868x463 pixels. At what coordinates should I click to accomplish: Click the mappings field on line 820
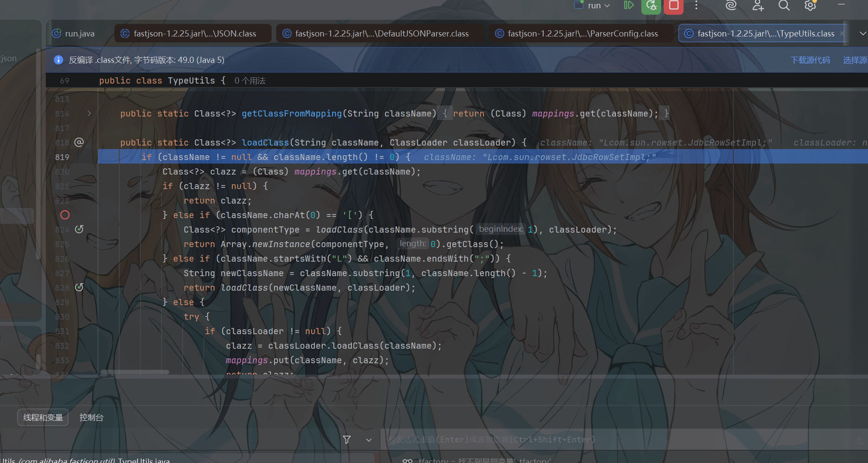click(x=316, y=171)
